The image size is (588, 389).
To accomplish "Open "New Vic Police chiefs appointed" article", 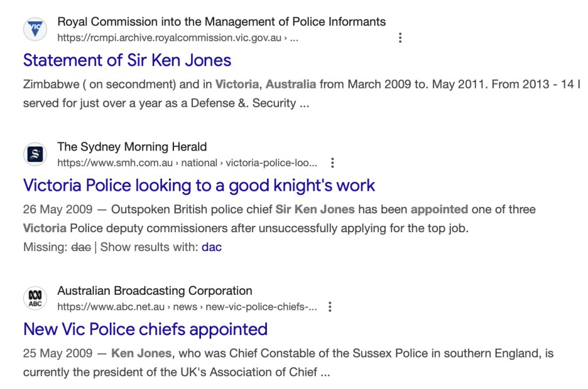I will (145, 329).
